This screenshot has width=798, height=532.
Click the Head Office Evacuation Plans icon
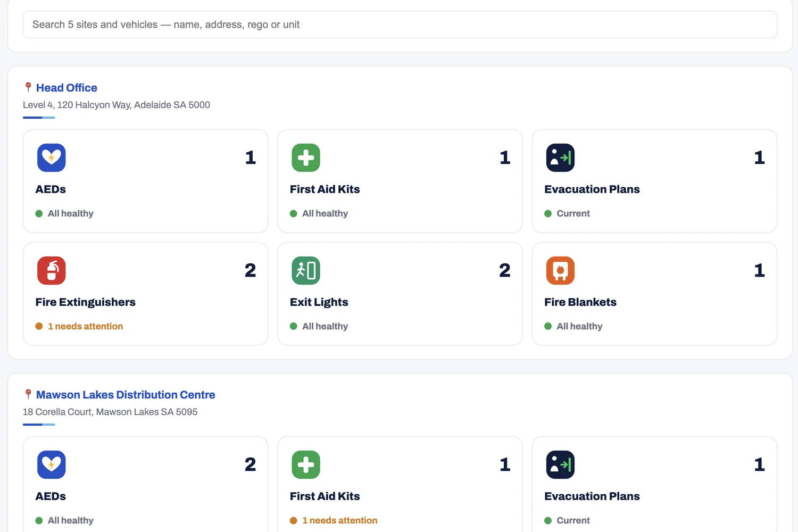click(560, 157)
